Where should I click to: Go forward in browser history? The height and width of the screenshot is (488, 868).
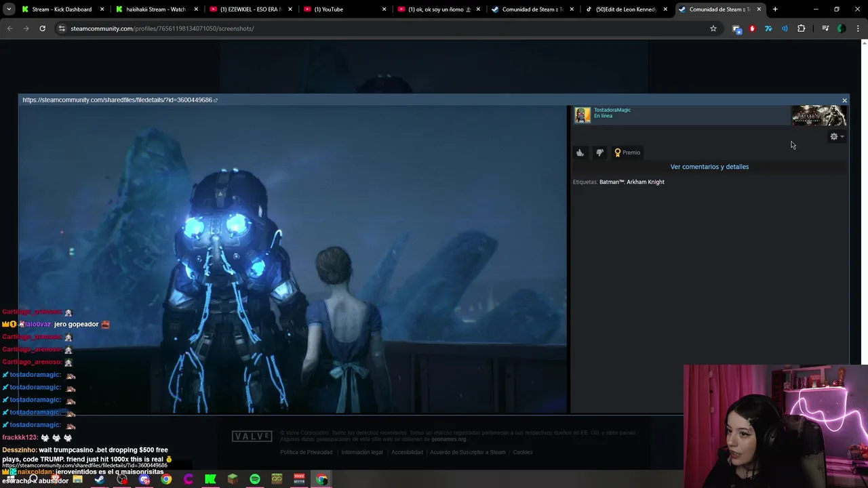coord(26,28)
